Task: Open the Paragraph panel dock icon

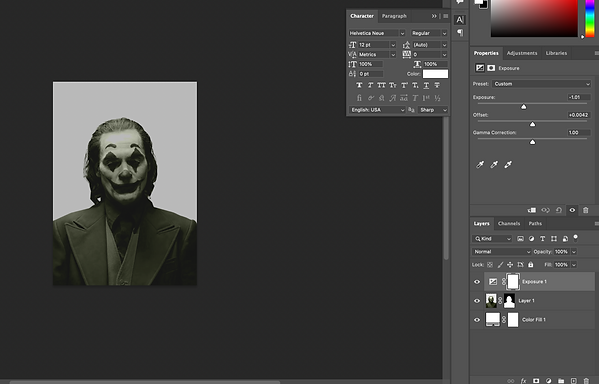Action: tap(460, 32)
